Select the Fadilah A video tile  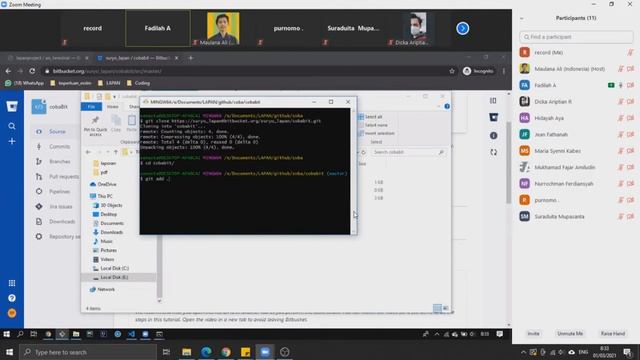[x=158, y=28]
